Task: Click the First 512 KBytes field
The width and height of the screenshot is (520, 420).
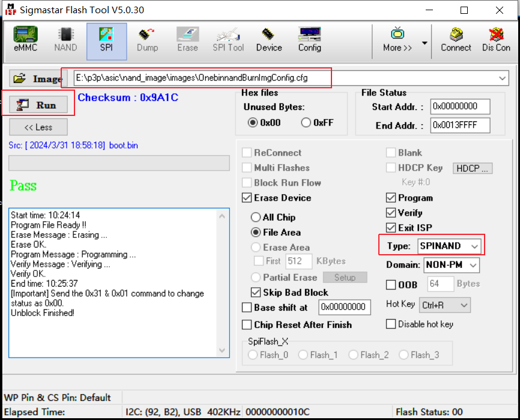Action: pyautogui.click(x=299, y=261)
